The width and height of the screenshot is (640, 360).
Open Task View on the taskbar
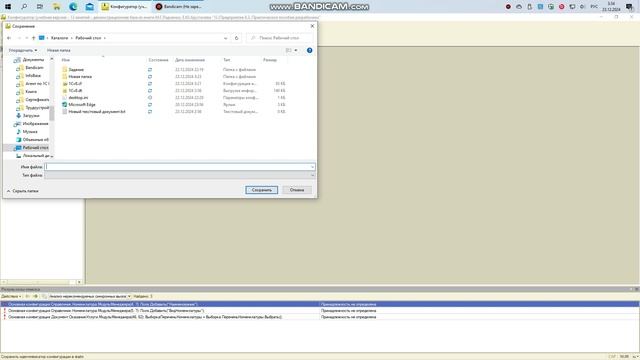pyautogui.click(x=40, y=7)
